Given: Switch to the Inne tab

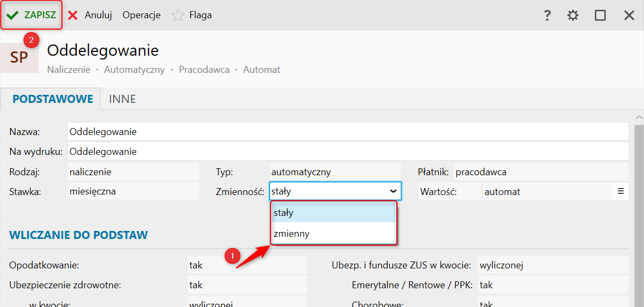Looking at the screenshot, I should 122,99.
